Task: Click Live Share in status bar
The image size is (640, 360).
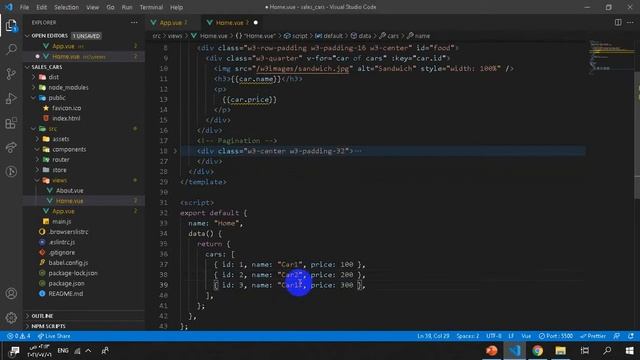Action: [x=54, y=336]
